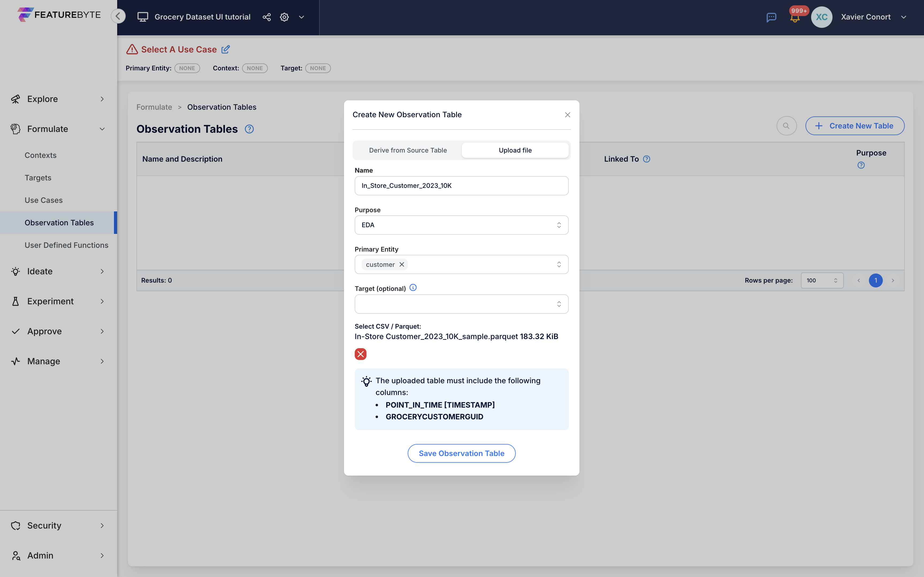Click the share icon beside catalog name
The height and width of the screenshot is (577, 924).
coord(266,17)
